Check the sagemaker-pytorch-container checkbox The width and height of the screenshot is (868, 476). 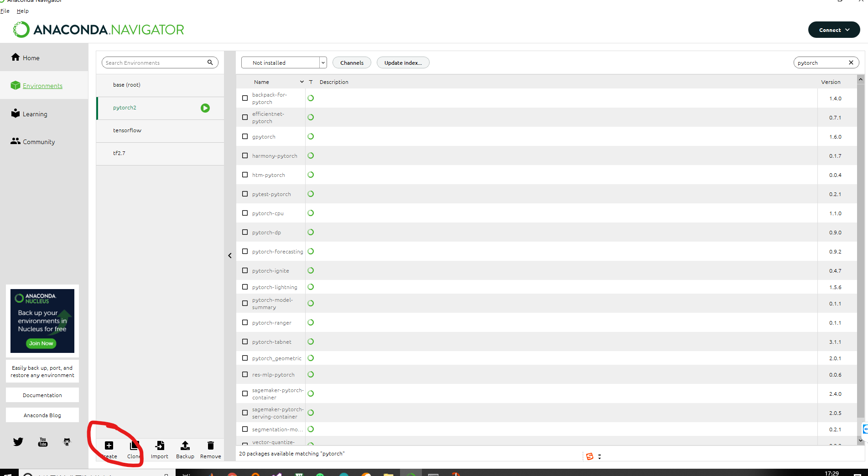click(245, 393)
